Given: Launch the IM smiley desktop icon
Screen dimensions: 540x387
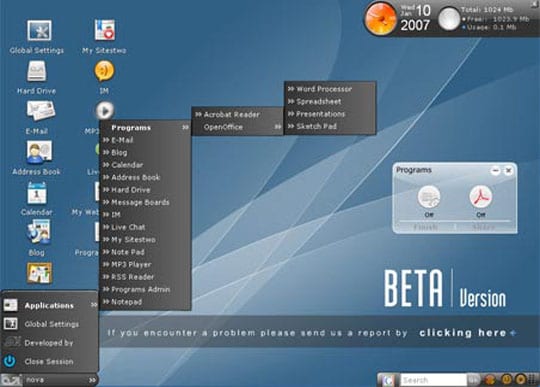Looking at the screenshot, I should coord(104,71).
